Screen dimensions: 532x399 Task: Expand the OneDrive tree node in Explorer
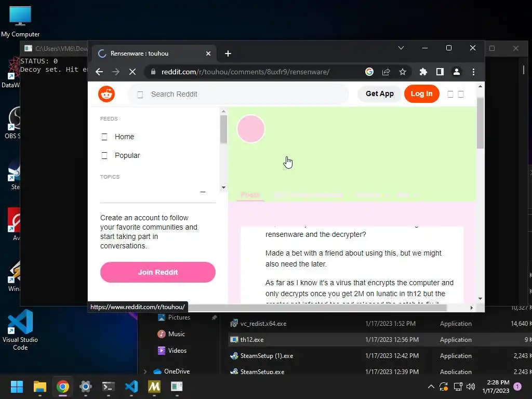(x=145, y=371)
